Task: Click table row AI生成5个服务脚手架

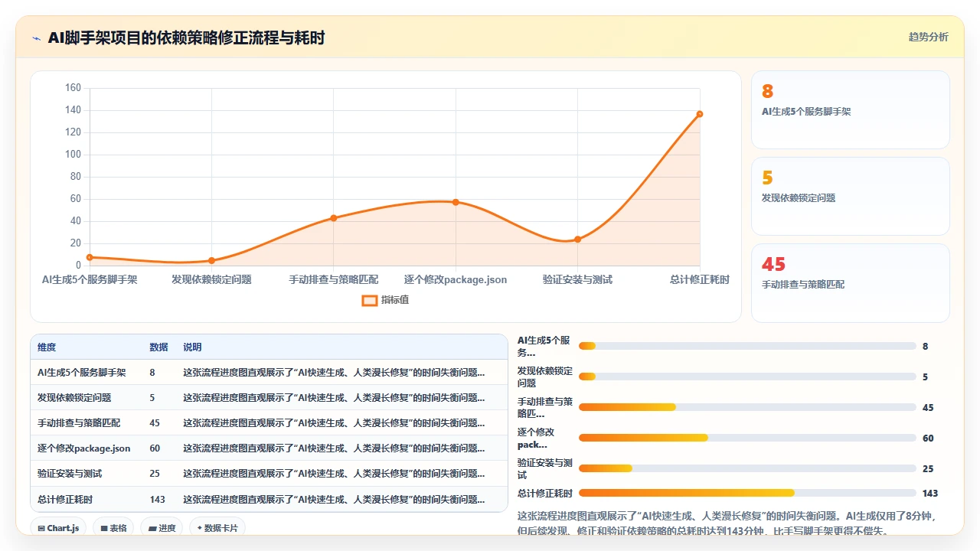Action: [269, 373]
